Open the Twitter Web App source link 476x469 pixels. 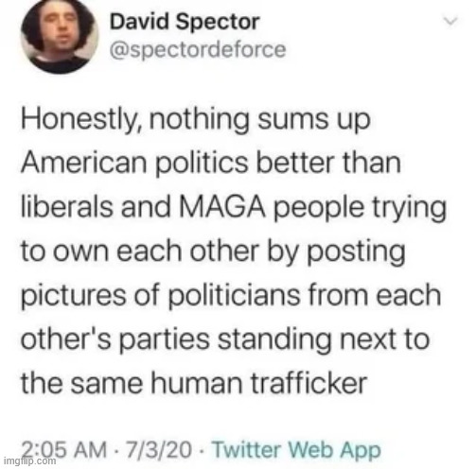[x=296, y=450]
